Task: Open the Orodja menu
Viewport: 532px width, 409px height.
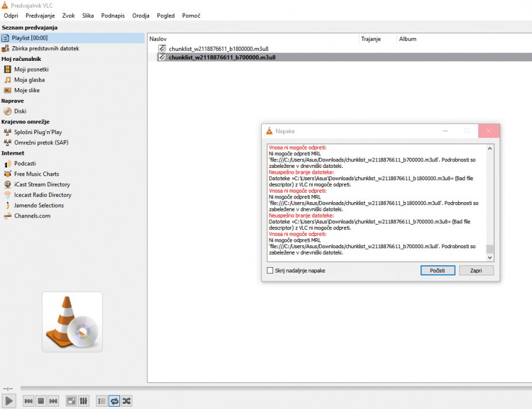Action: (x=141, y=16)
